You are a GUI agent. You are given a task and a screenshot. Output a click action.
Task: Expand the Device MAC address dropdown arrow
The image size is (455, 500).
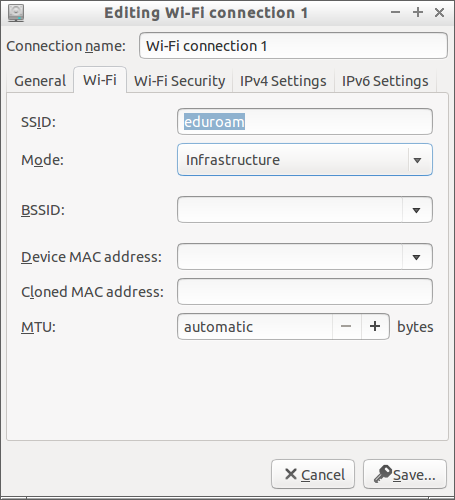417,257
